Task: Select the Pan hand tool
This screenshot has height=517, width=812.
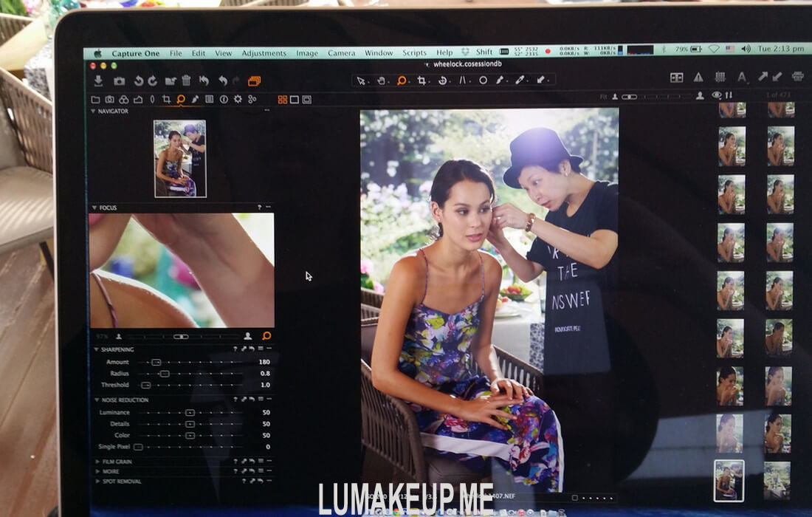Action: point(381,81)
